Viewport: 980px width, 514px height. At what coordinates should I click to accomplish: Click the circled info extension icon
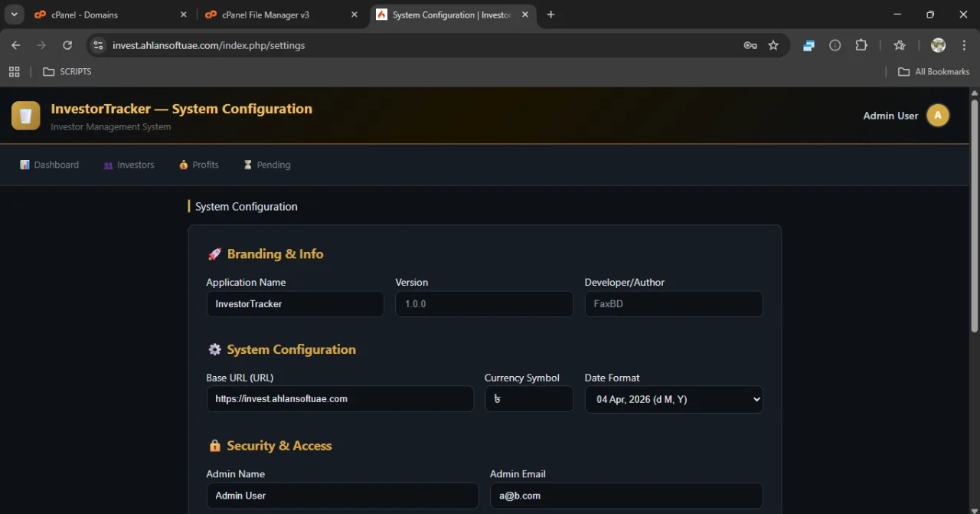835,45
